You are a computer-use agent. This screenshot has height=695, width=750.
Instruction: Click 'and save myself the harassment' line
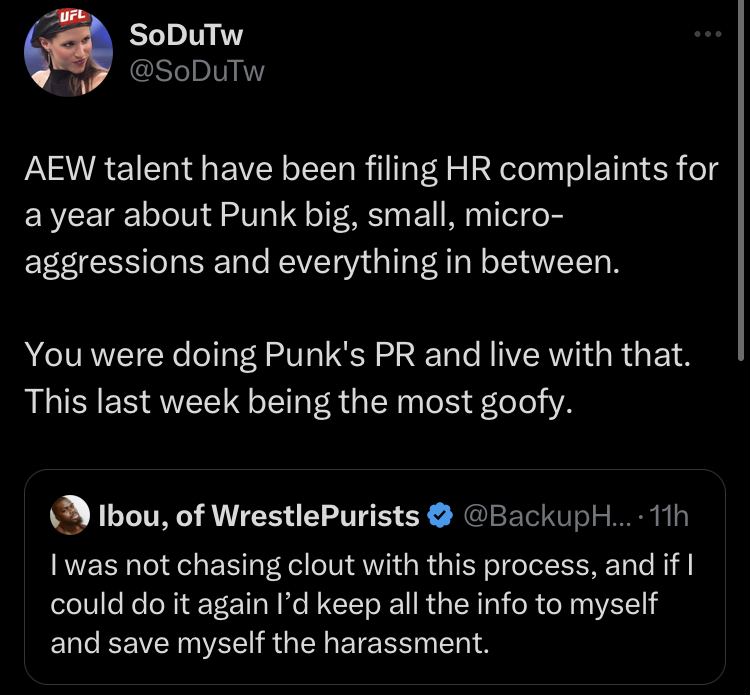point(270,642)
